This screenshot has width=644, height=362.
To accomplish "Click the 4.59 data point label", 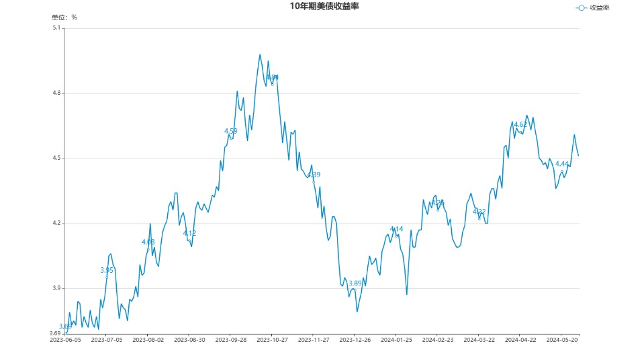I will tap(230, 131).
